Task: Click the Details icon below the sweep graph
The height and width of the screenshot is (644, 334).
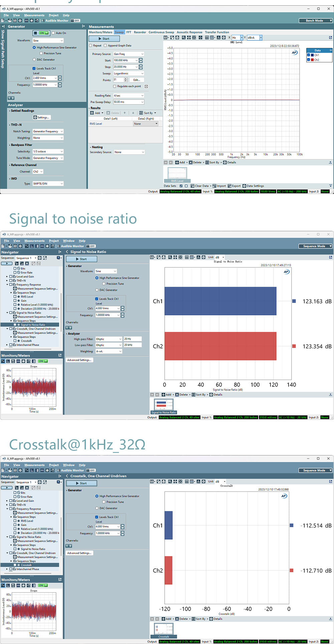Action: [x=225, y=163]
